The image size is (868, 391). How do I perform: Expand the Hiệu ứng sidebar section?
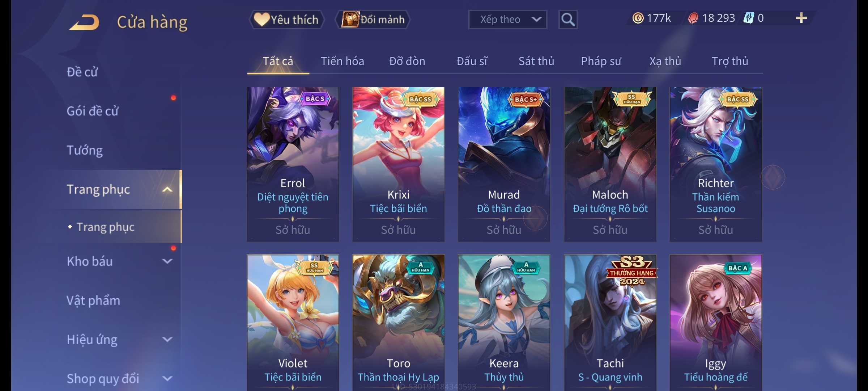(x=167, y=340)
